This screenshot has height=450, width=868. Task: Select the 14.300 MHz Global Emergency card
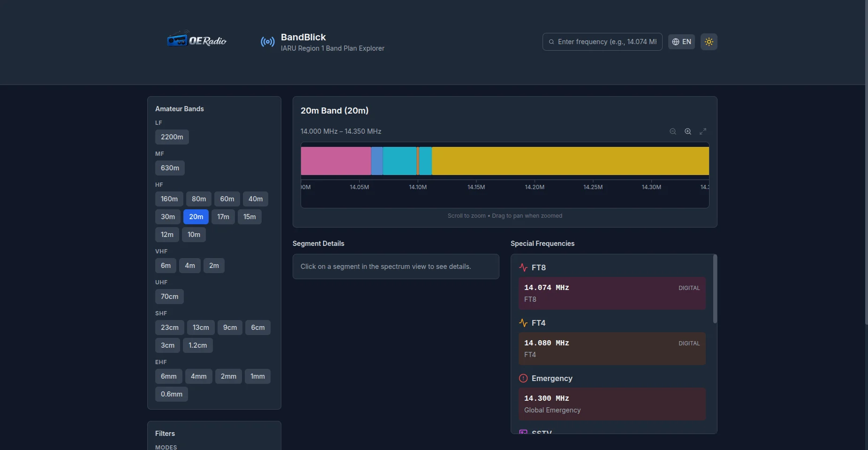[x=612, y=404]
